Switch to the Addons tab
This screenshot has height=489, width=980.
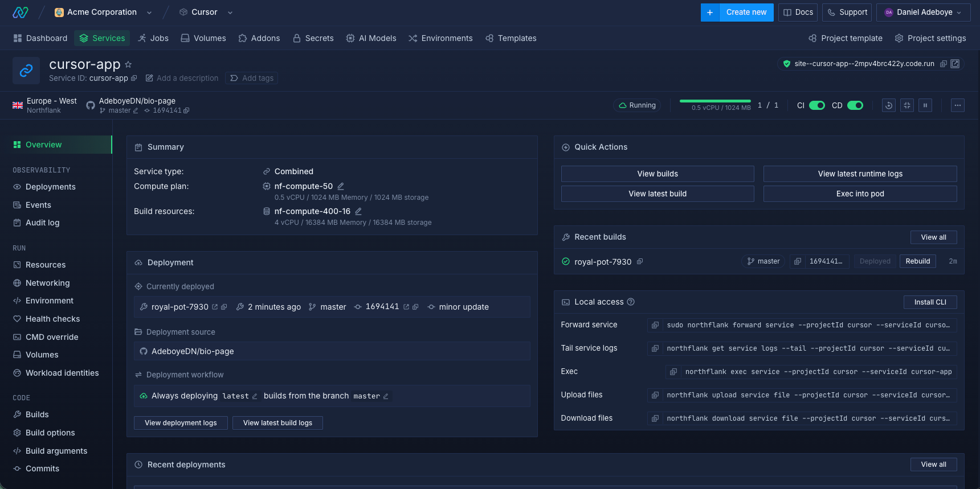coord(259,38)
